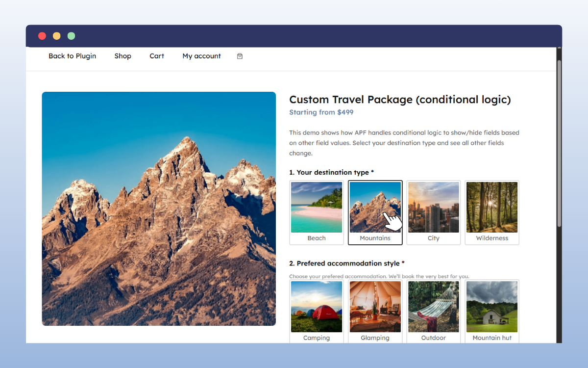Open the Cart menu item
Screen dimensions: 588x368
coord(157,56)
